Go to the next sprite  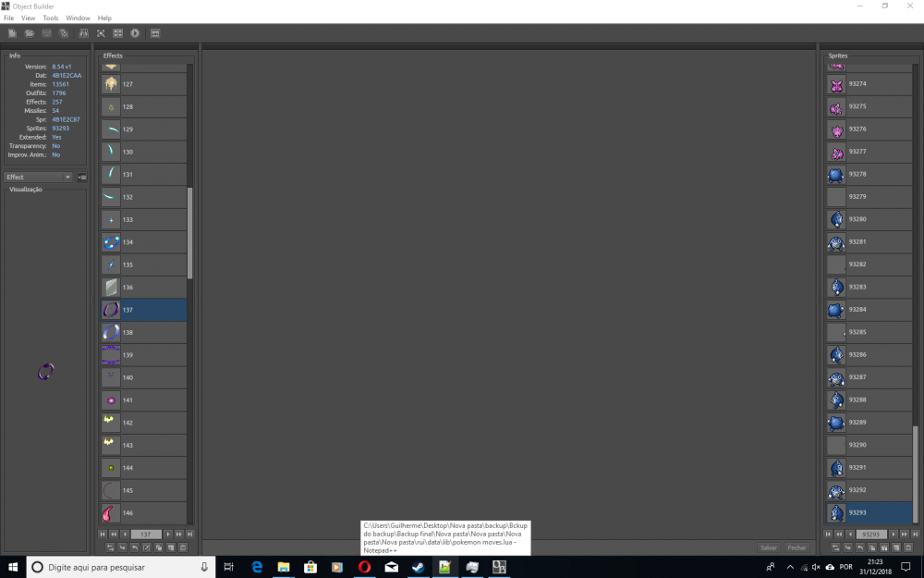click(894, 534)
